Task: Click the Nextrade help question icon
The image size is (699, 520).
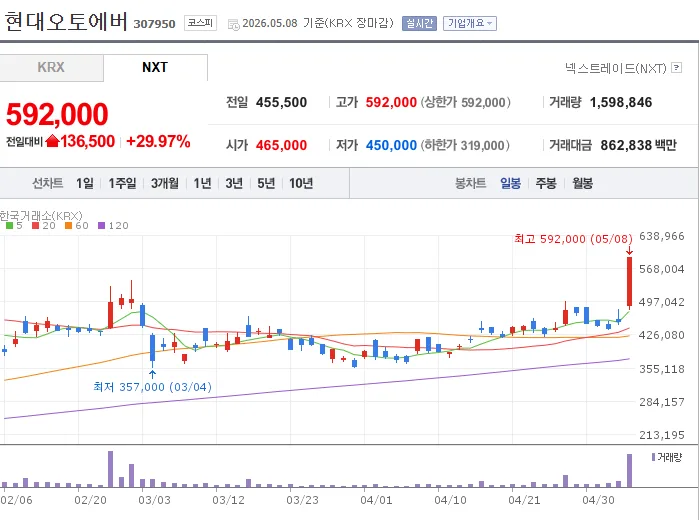Action: pyautogui.click(x=677, y=68)
